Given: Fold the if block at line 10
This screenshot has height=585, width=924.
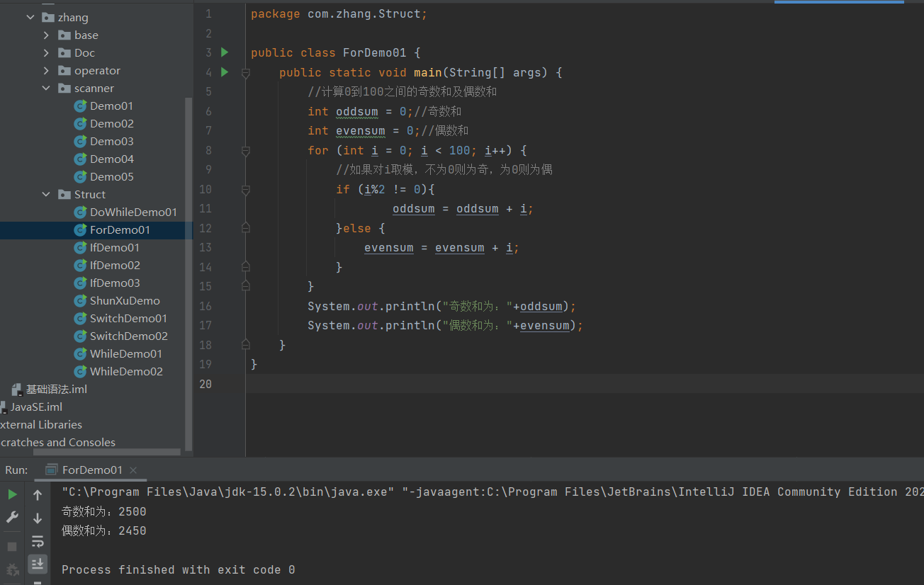Looking at the screenshot, I should 246,189.
